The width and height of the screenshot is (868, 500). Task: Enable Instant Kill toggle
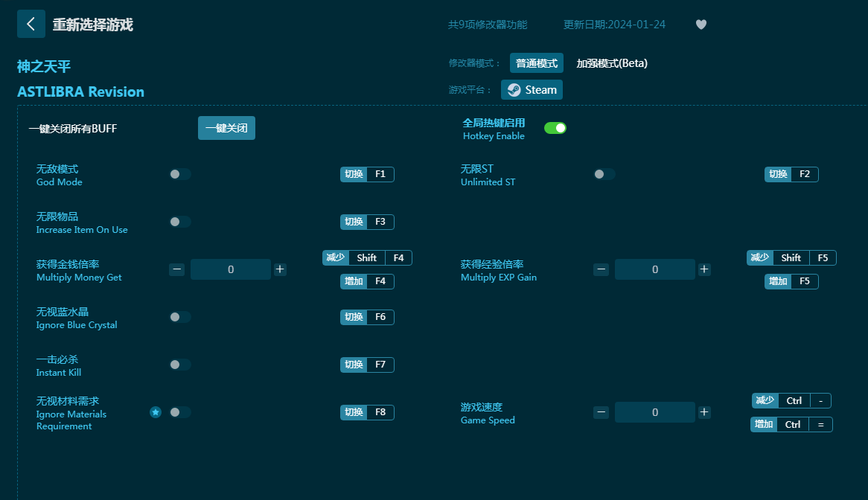pos(180,365)
